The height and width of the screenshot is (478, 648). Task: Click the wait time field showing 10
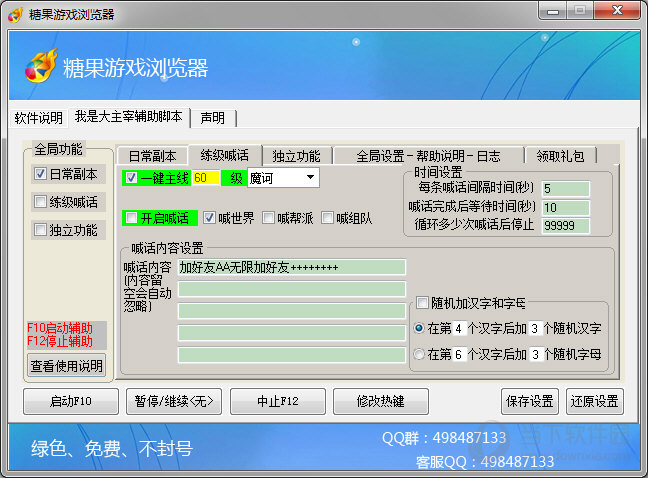tap(565, 207)
